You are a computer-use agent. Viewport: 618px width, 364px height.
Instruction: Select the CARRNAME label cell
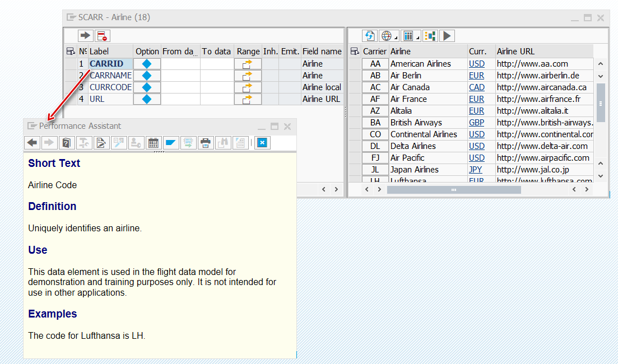point(110,76)
